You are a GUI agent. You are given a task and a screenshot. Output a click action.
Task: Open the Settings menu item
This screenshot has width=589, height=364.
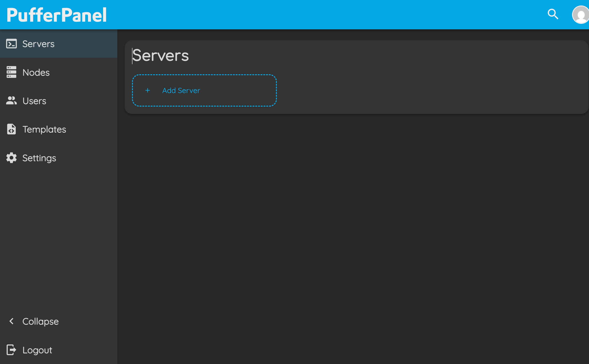pyautogui.click(x=59, y=158)
